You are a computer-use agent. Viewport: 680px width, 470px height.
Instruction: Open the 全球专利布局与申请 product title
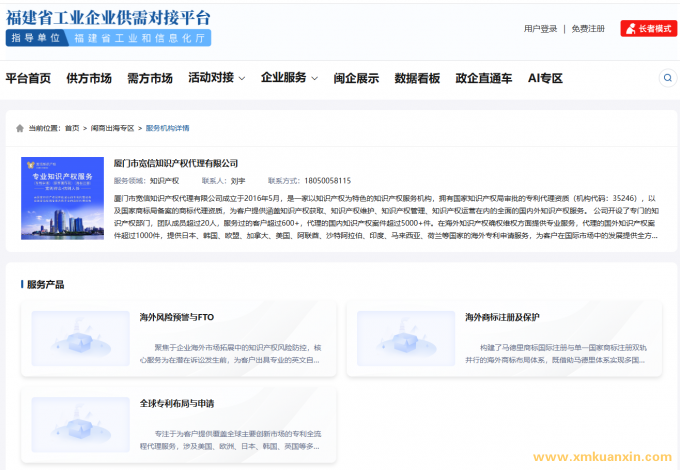point(177,404)
